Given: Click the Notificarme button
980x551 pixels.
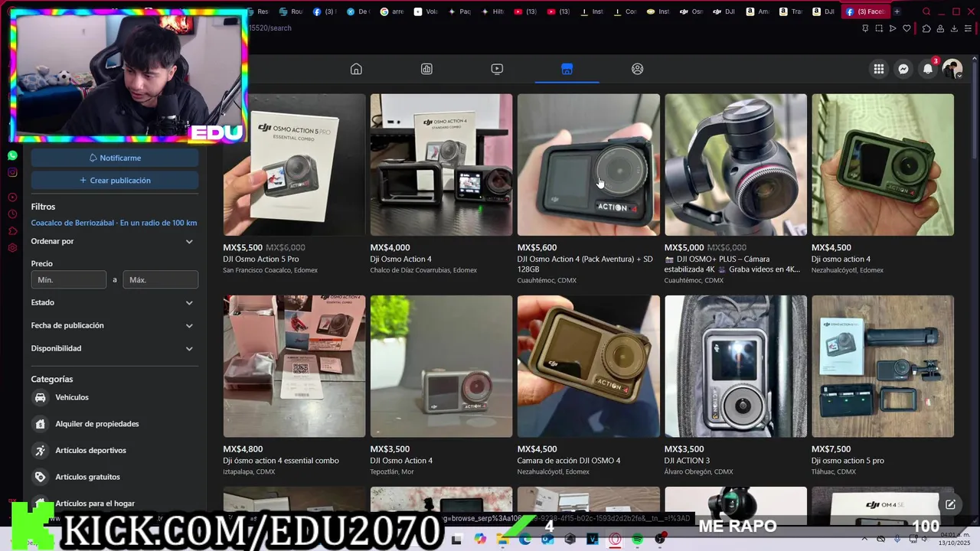Looking at the screenshot, I should [x=115, y=158].
